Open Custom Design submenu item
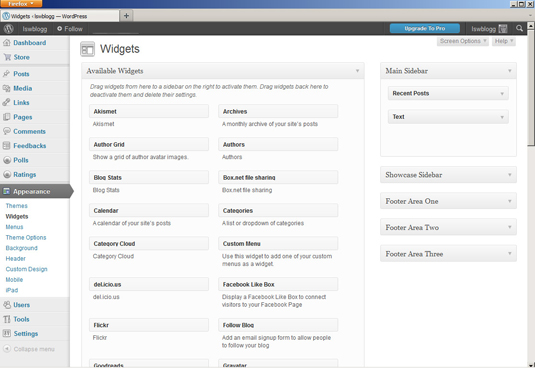Viewport: 535px width, 368px height. tap(26, 269)
